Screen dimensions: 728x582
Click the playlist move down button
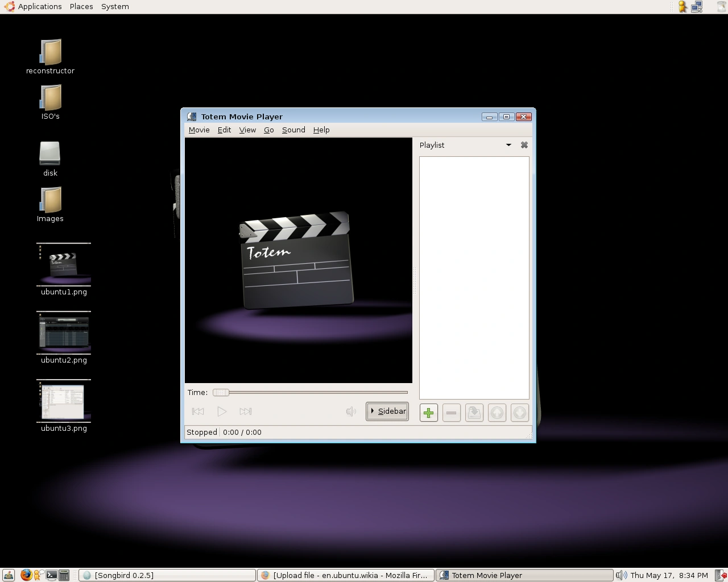pos(520,413)
